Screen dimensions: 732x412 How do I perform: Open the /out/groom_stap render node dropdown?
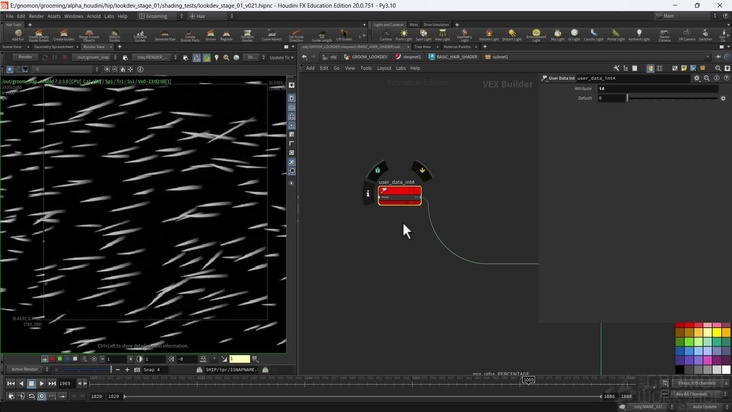(x=95, y=57)
